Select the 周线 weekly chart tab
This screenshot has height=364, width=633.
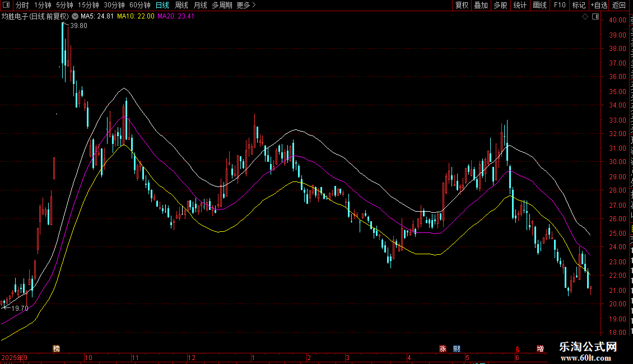click(181, 5)
